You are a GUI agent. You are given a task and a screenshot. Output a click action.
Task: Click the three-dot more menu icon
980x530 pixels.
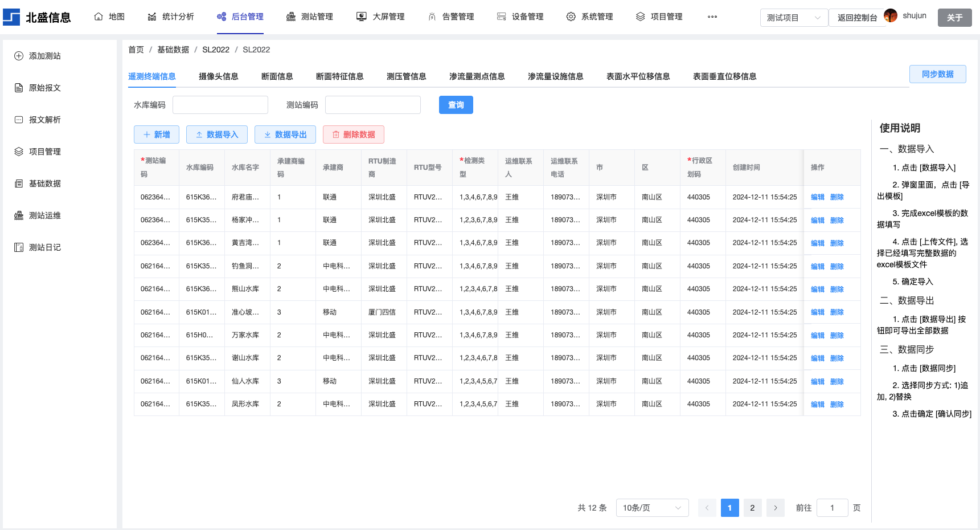[712, 17]
